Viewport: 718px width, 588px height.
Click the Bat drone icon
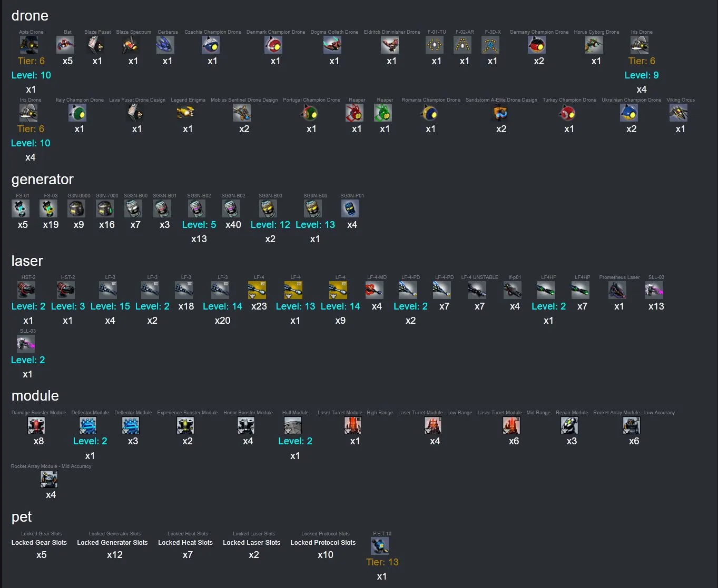pyautogui.click(x=65, y=45)
